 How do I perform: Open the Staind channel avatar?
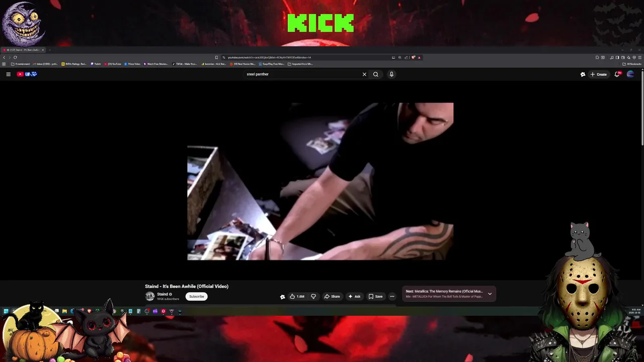pos(150,296)
